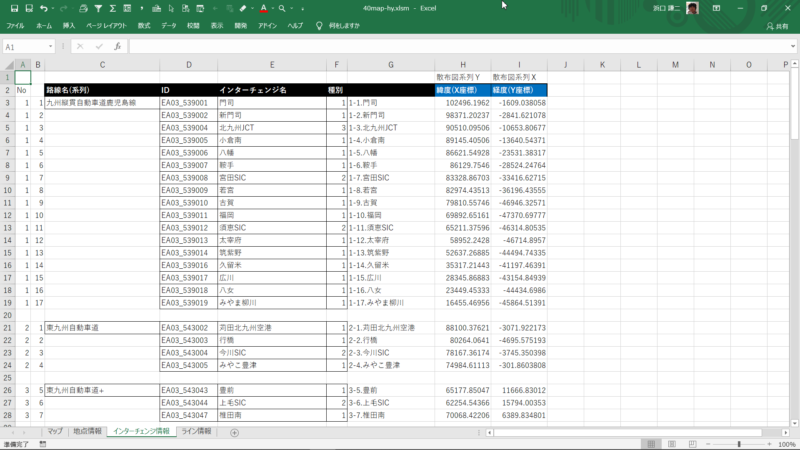This screenshot has height=450, width=800.
Task: Click the zoom out minus button
Action: [708, 444]
